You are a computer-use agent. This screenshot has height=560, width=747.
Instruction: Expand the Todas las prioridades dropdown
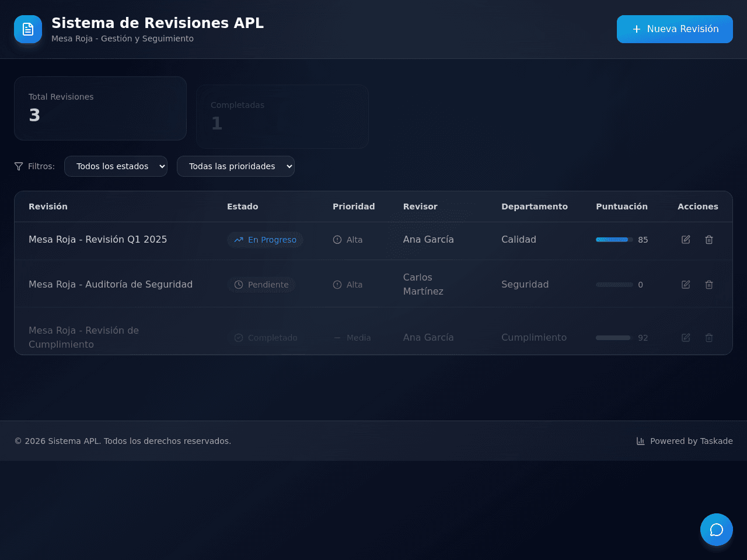tap(236, 166)
